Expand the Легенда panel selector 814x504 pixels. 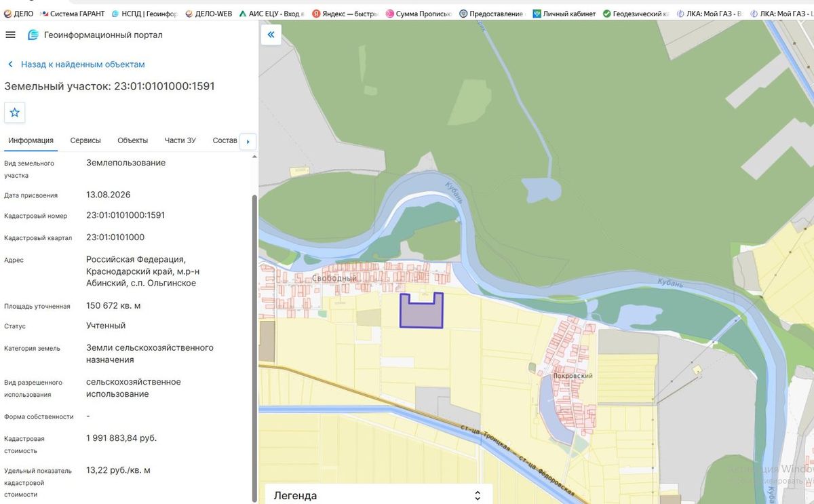[478, 495]
